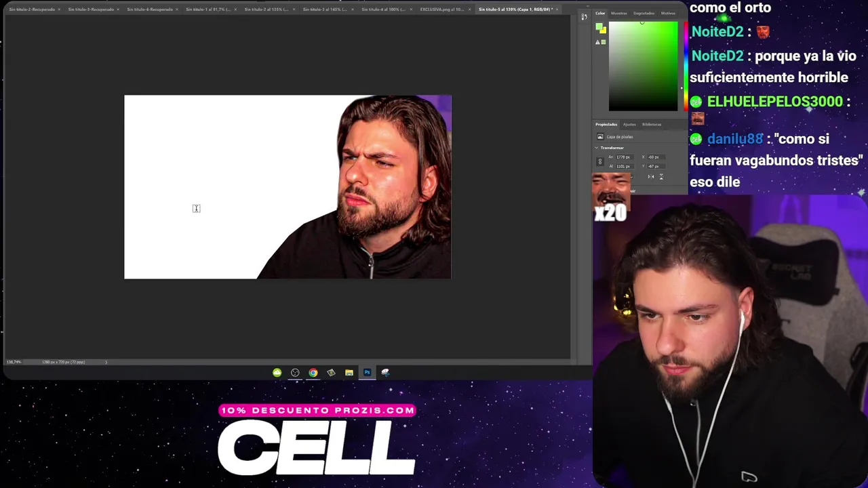
Task: Open the Propiedades panel tab
Action: tap(606, 124)
